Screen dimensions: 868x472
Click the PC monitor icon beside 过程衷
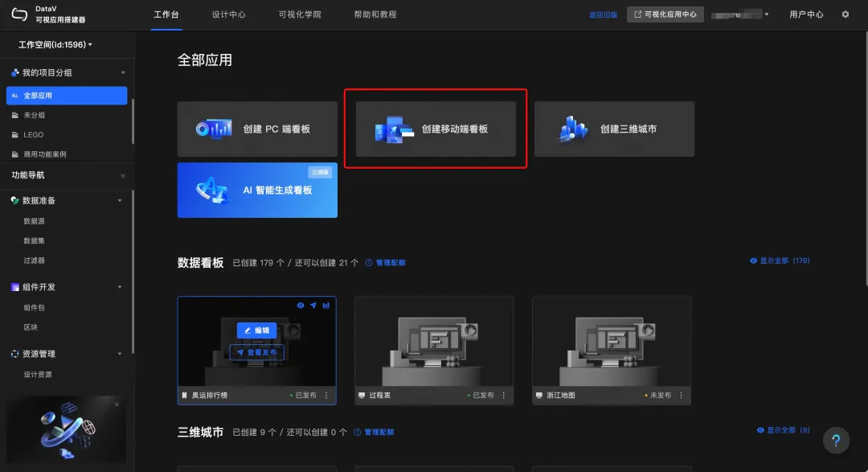(362, 395)
